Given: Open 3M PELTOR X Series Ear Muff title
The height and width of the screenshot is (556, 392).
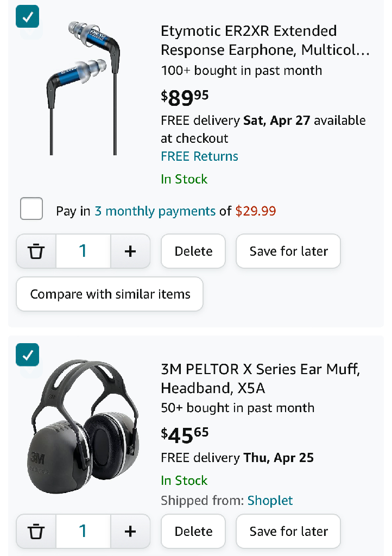Looking at the screenshot, I should tap(261, 378).
